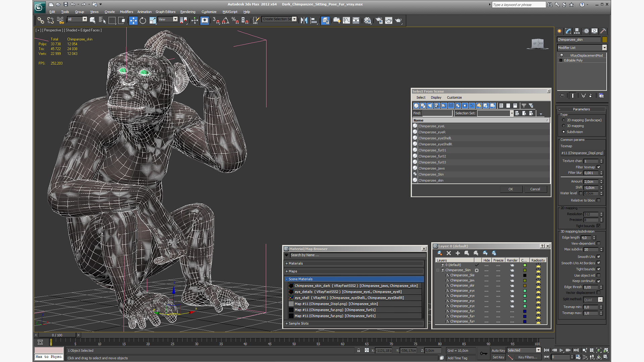
Task: Click the Mirror tool icon
Action: click(304, 20)
